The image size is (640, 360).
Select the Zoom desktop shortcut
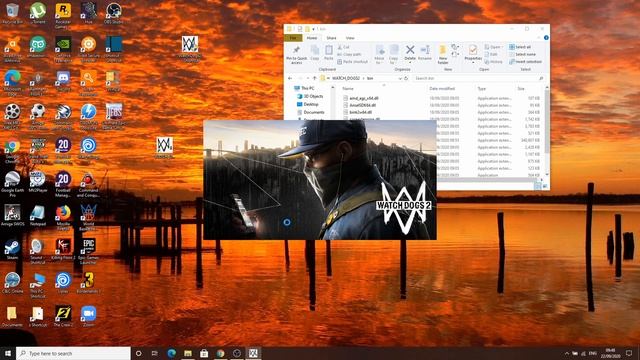pyautogui.click(x=88, y=317)
